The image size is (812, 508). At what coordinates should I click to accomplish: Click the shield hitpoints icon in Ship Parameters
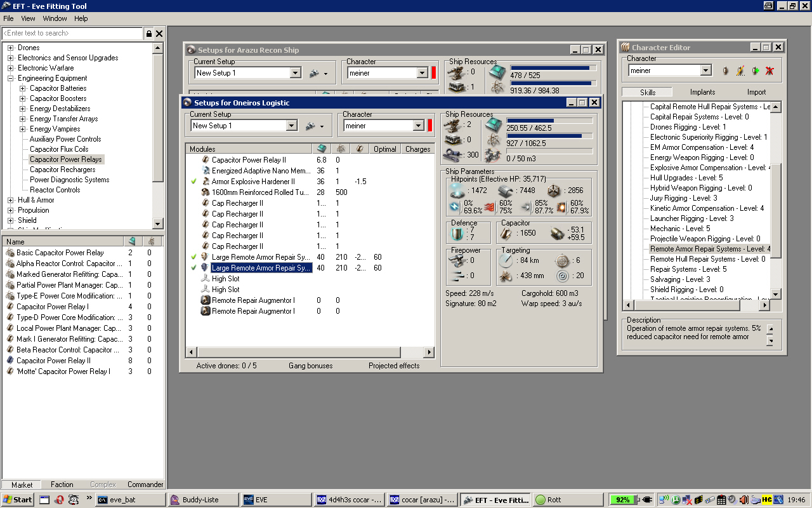(457, 190)
